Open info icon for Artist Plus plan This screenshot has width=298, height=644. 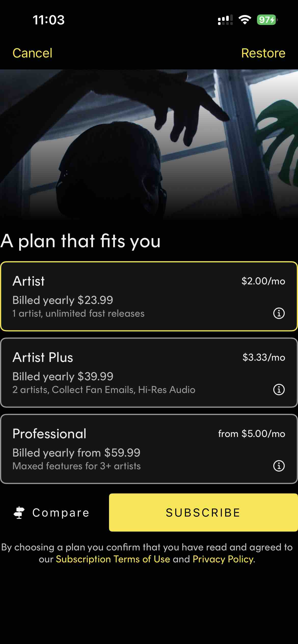click(279, 389)
